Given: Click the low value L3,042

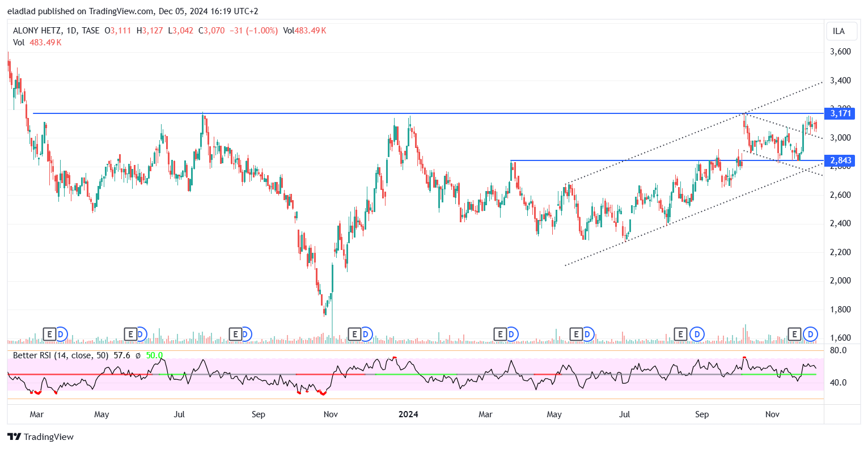Looking at the screenshot, I should coord(181,31).
